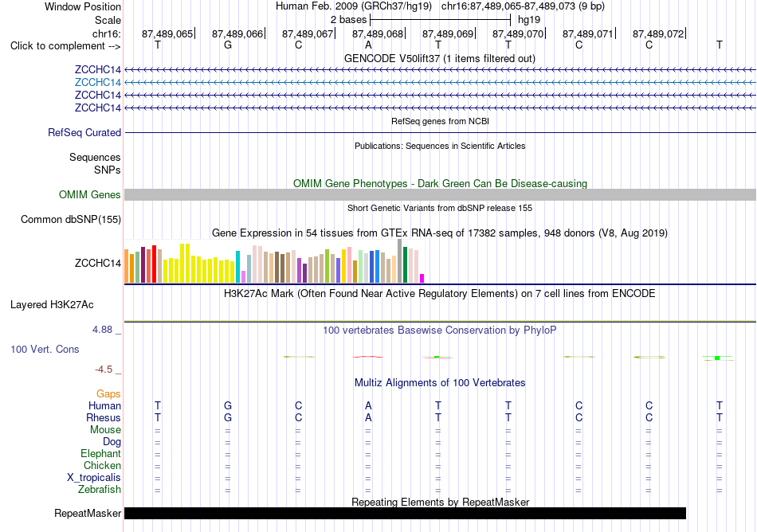Select the 'Elephant' alignment row label
This screenshot has width=757, height=532.
pyautogui.click(x=100, y=454)
